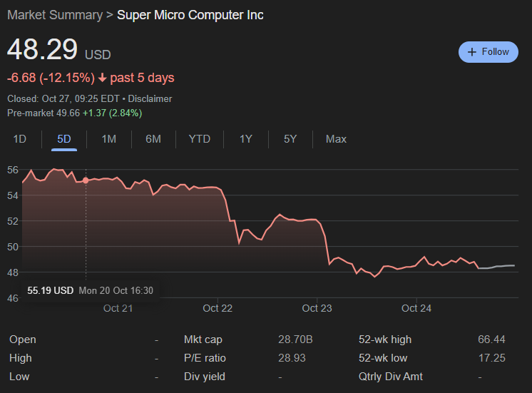Click the Super Micro Computer Inc title
Viewport: 532px width, 393px height.
tap(190, 15)
